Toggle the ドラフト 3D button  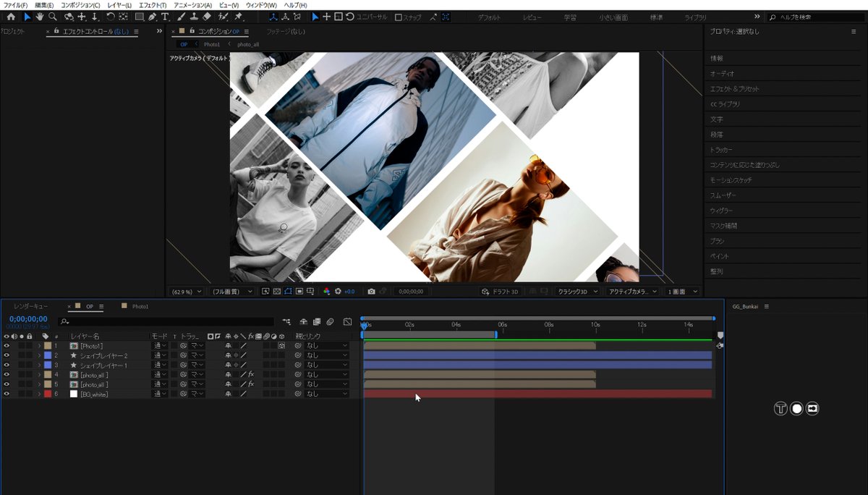click(501, 291)
